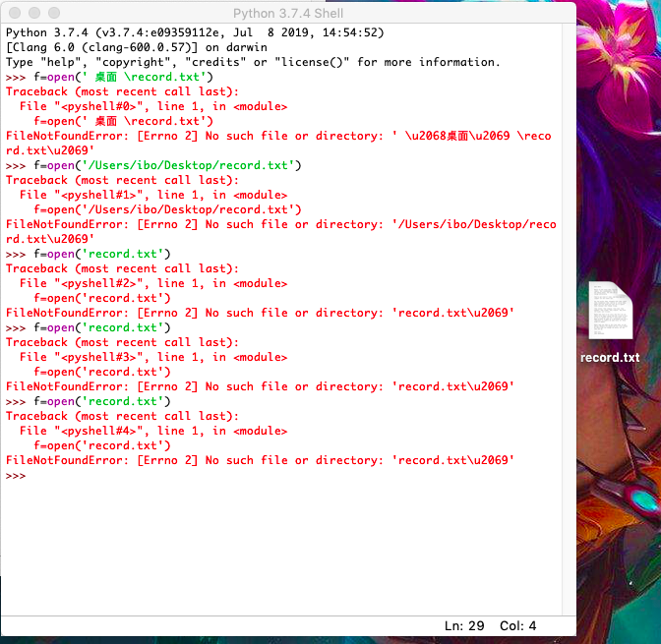Click File "<pyshell#4>" traceback line

coord(153,431)
